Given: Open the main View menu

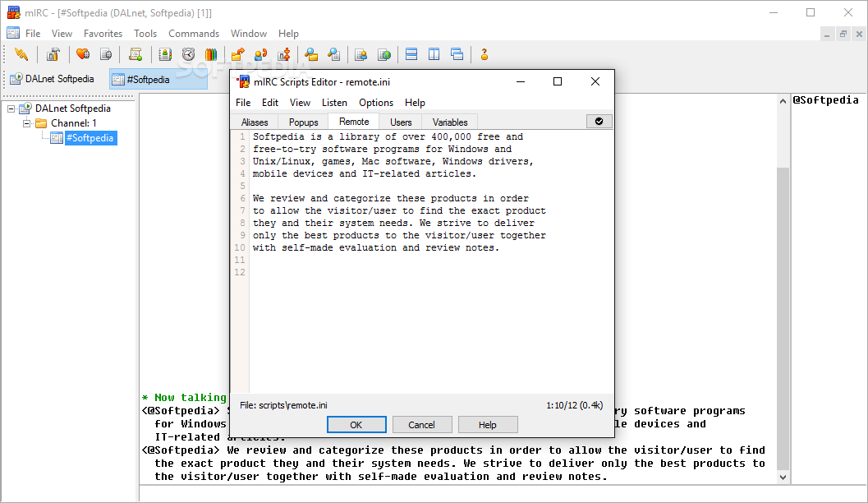Looking at the screenshot, I should (62, 33).
